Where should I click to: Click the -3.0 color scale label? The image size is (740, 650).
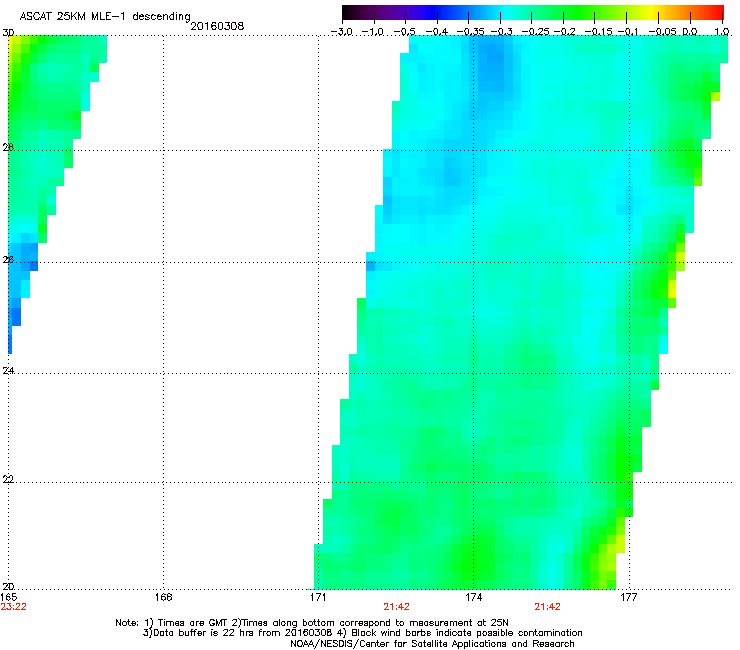coord(342,32)
